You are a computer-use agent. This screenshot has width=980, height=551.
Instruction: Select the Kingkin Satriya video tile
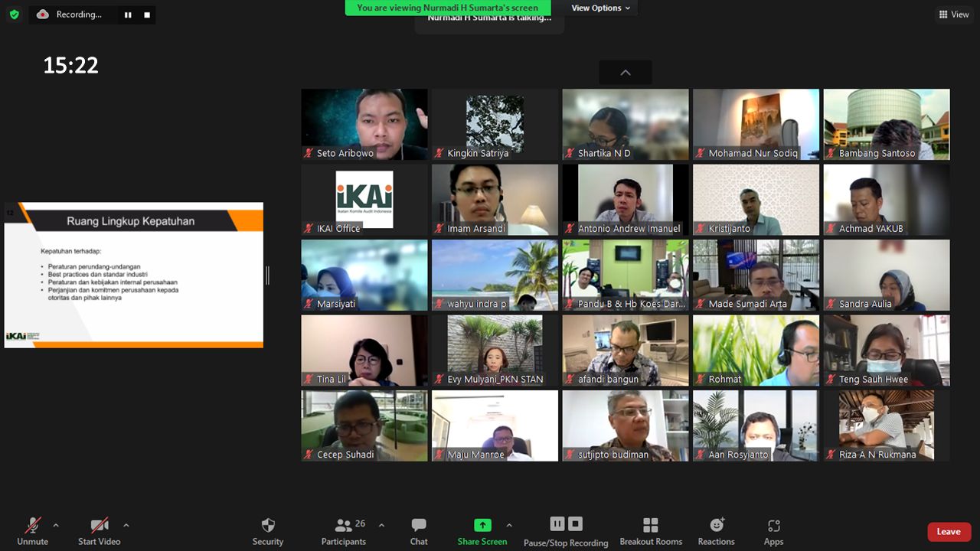pos(495,124)
